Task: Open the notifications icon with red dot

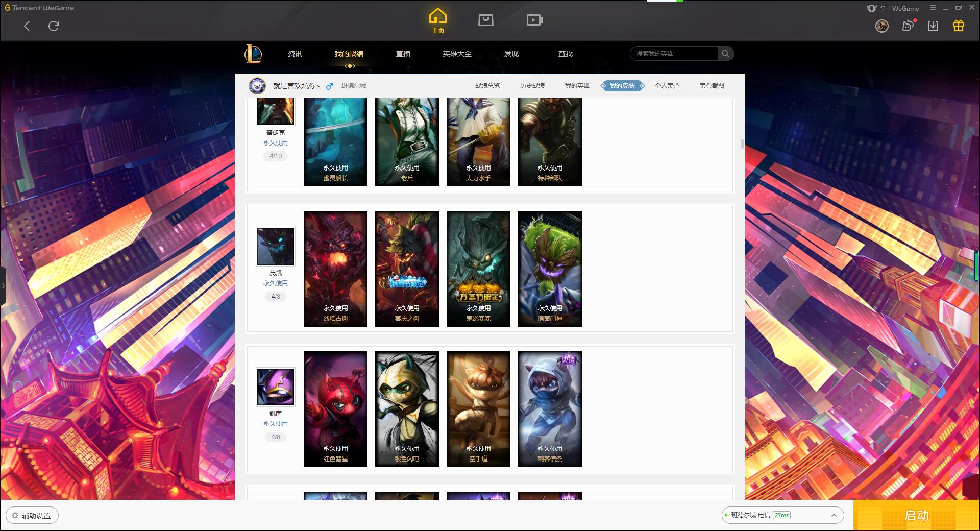Action: (908, 26)
